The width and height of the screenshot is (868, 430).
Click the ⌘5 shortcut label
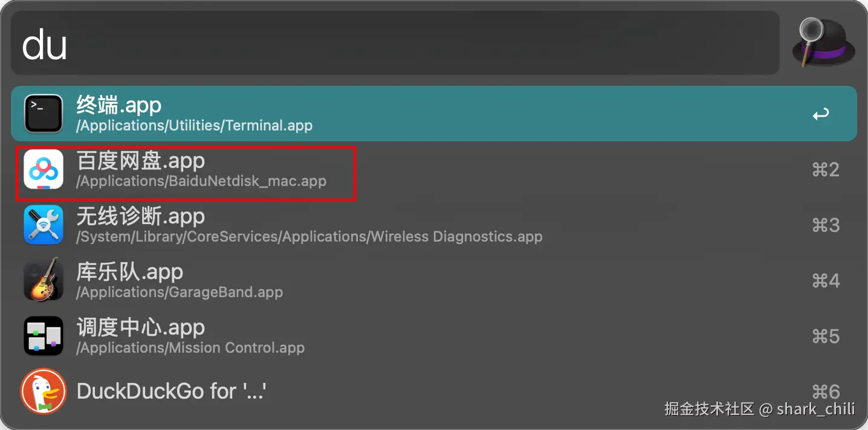pyautogui.click(x=826, y=336)
